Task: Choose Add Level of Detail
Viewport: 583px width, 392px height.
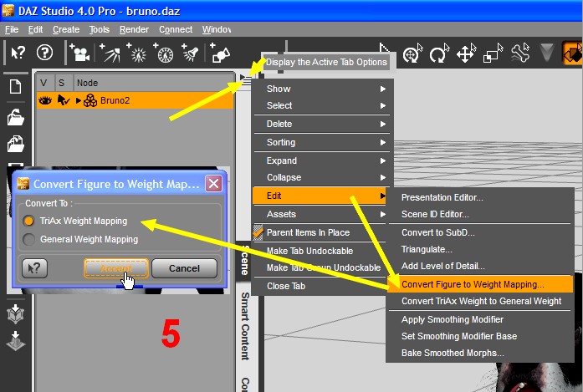Action: (x=479, y=266)
